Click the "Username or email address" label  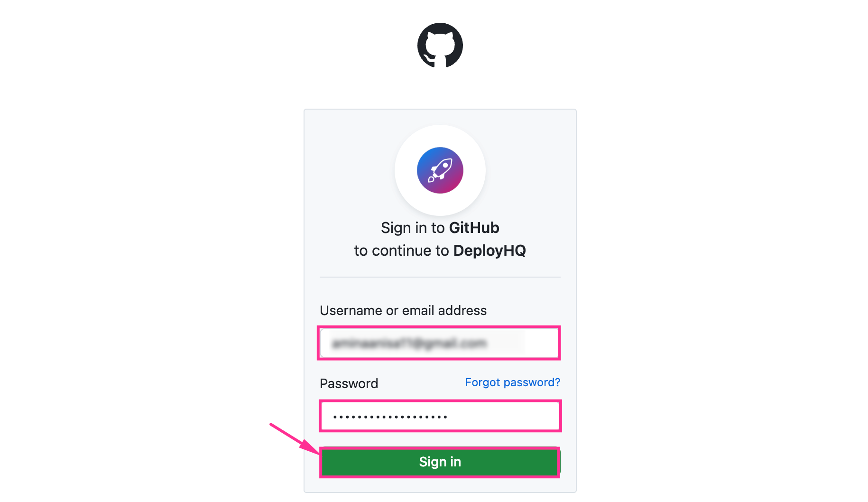tap(403, 310)
